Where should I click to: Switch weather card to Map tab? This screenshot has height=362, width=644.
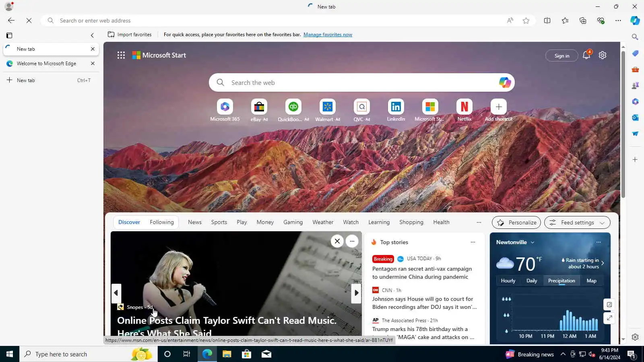tap(592, 281)
